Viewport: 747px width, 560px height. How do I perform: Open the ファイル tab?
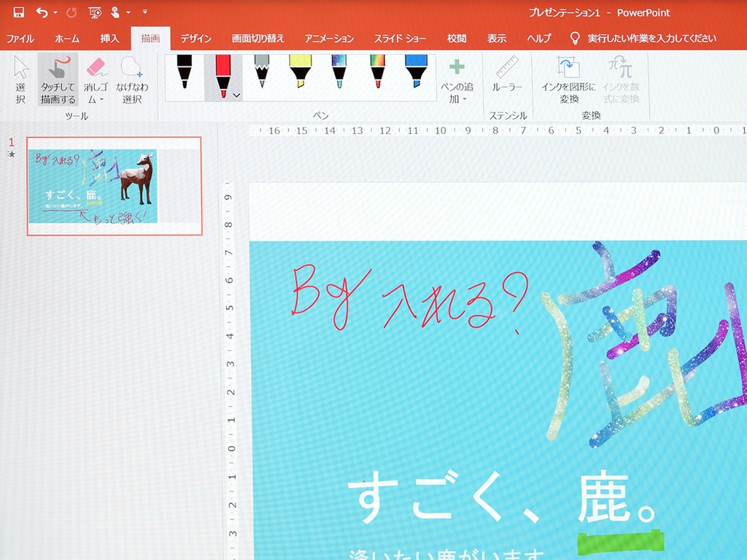coord(20,39)
